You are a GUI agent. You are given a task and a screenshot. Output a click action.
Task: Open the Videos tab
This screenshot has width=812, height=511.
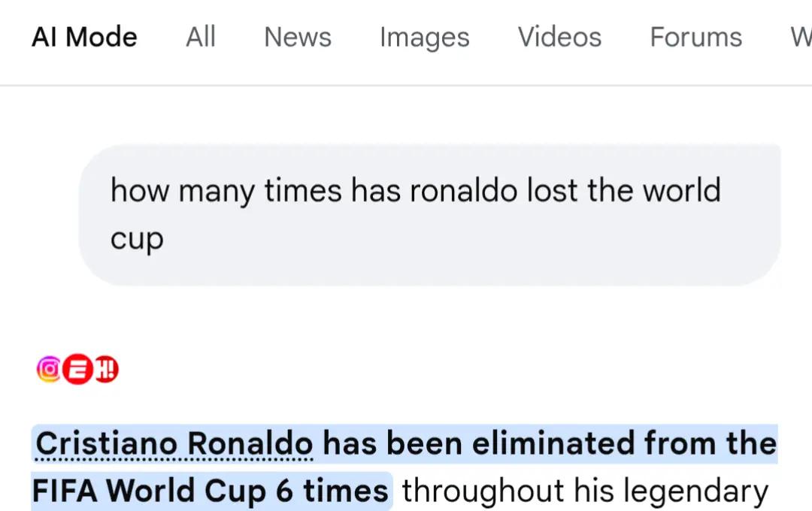coord(560,38)
